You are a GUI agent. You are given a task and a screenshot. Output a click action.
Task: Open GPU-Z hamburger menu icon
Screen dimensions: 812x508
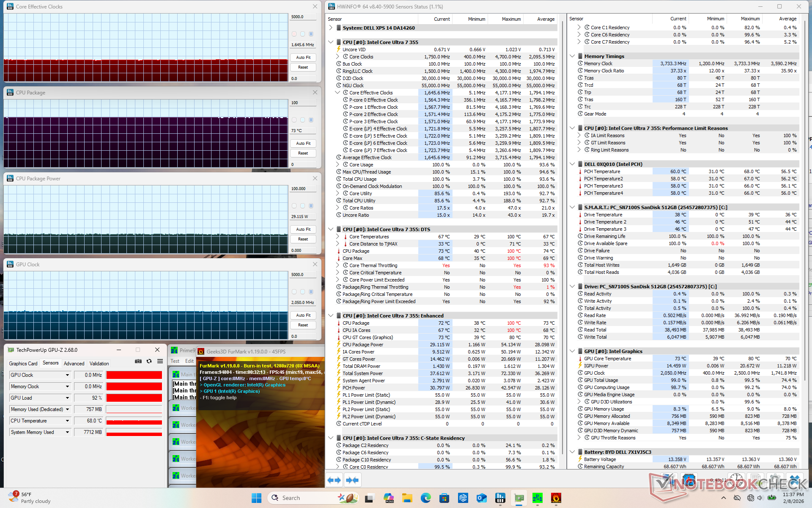coord(160,361)
